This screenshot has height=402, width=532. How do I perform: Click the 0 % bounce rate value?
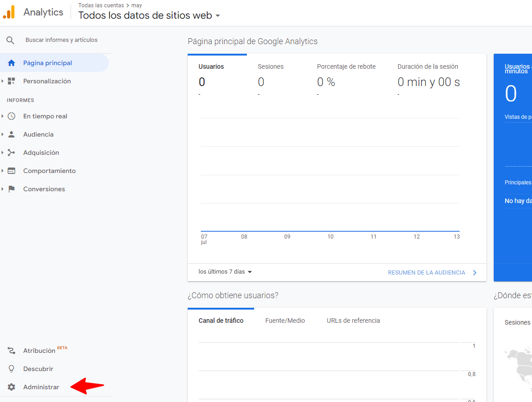tap(326, 82)
